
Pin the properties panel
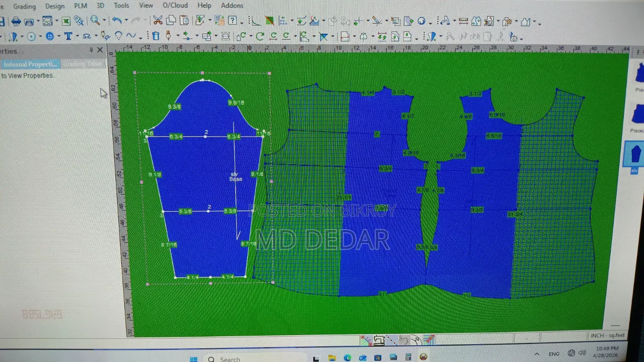coord(91,50)
